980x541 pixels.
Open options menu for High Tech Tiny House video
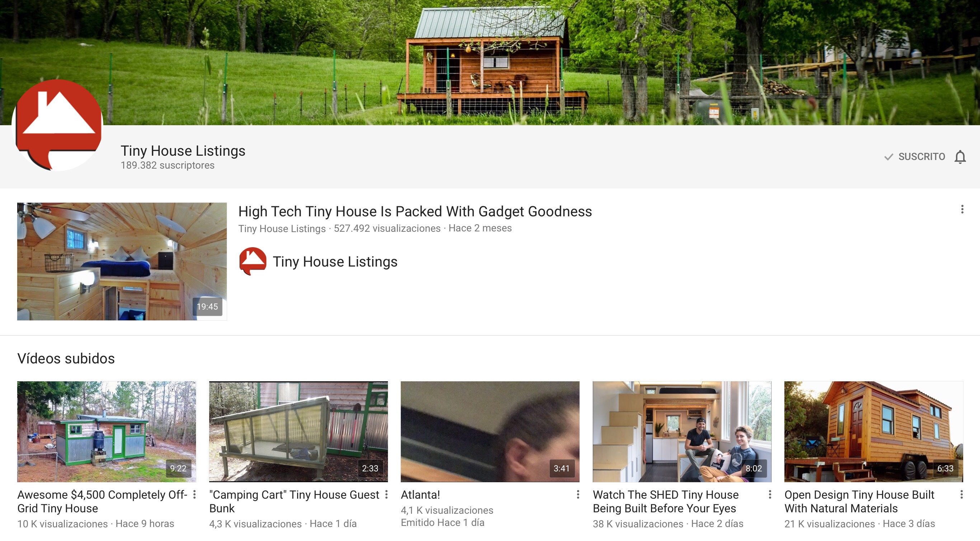[x=962, y=209]
